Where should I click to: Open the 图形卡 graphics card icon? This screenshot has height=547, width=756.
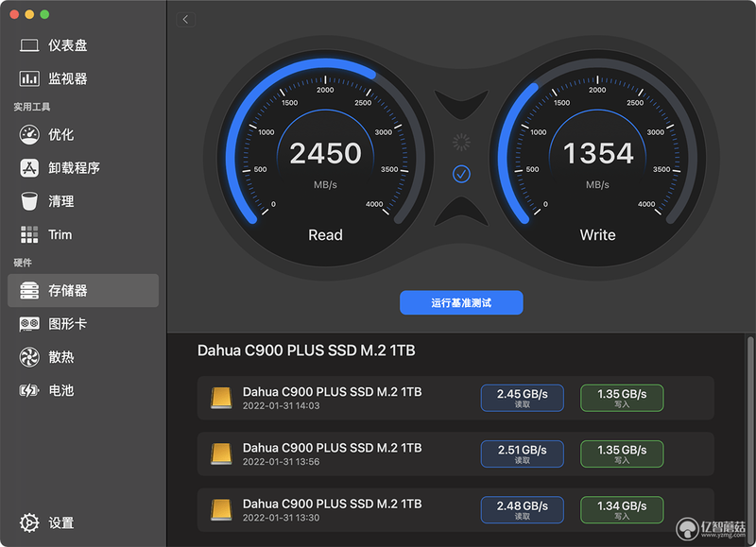coord(29,324)
